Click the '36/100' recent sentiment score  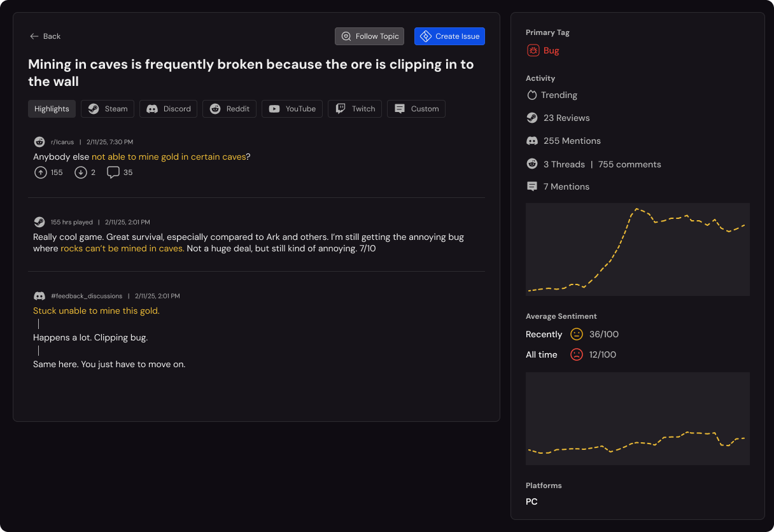click(604, 334)
